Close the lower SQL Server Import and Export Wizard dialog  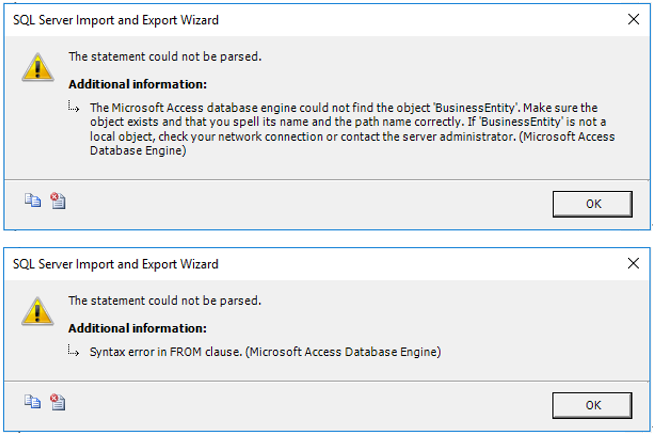click(x=632, y=264)
